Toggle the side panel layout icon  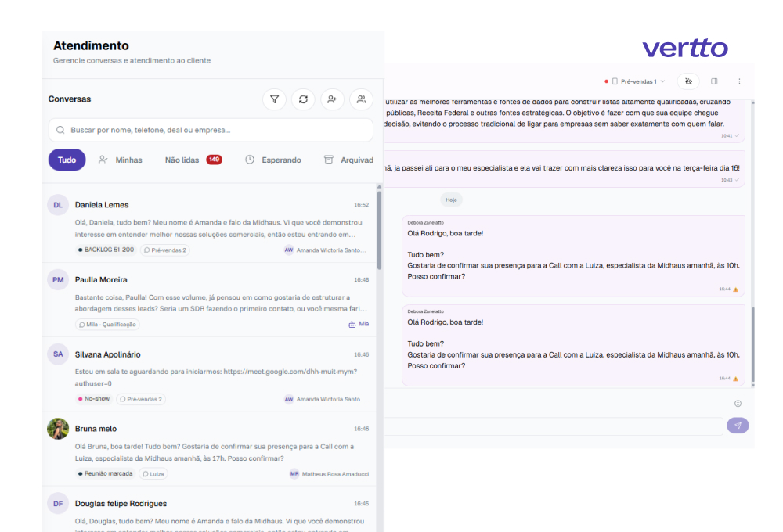pos(715,81)
